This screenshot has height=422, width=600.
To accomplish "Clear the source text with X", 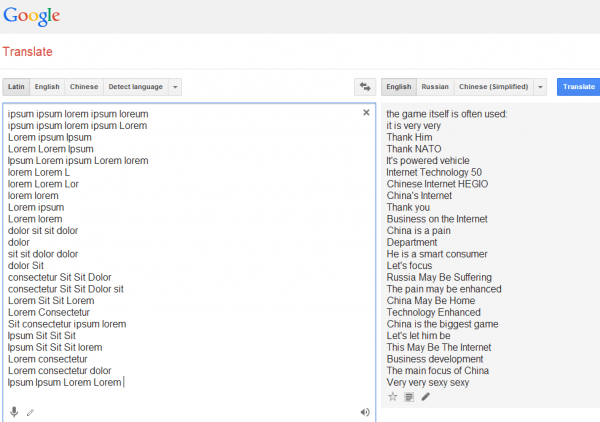I will tap(366, 113).
